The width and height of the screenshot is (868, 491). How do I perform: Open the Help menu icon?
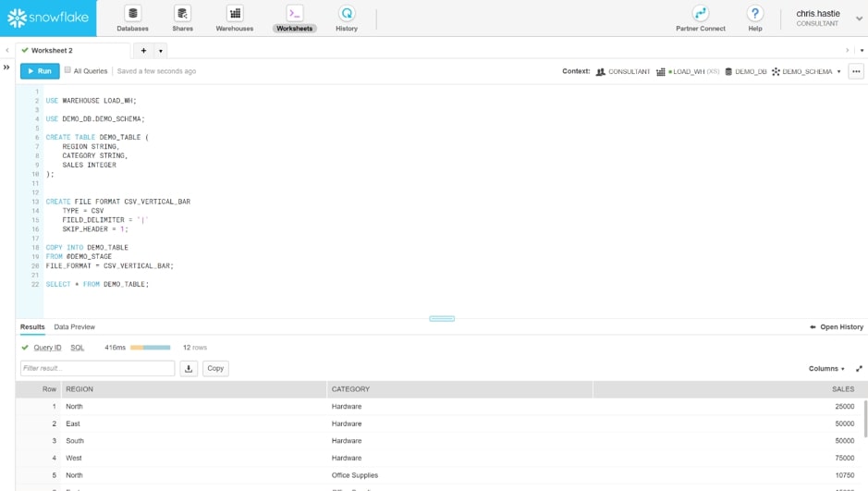[755, 14]
